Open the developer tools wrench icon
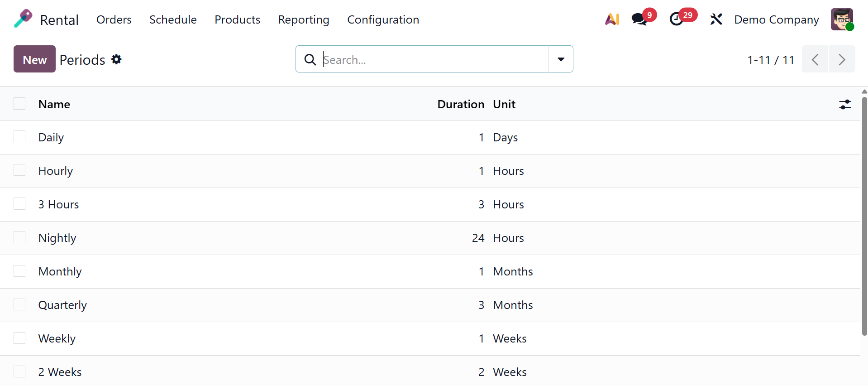This screenshot has height=386, width=868. pyautogui.click(x=716, y=19)
